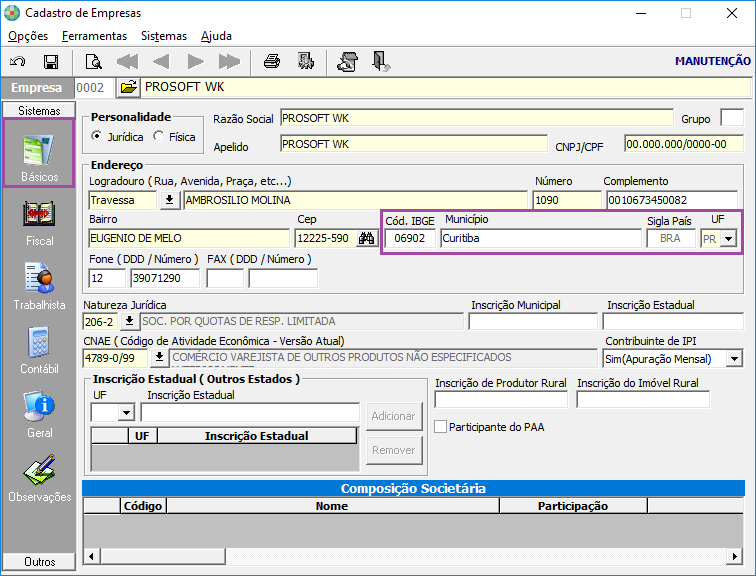Open Trabalhista section in sidebar
This screenshot has height=576, width=756.
click(x=39, y=286)
